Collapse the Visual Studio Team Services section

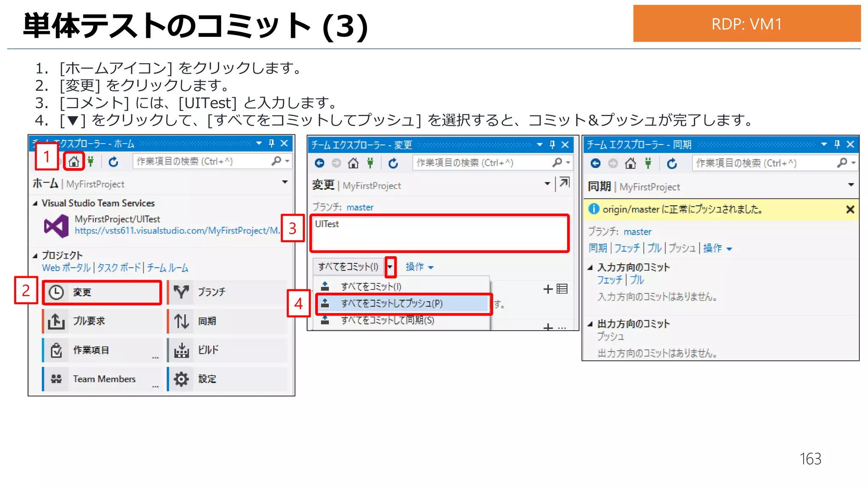tap(35, 203)
